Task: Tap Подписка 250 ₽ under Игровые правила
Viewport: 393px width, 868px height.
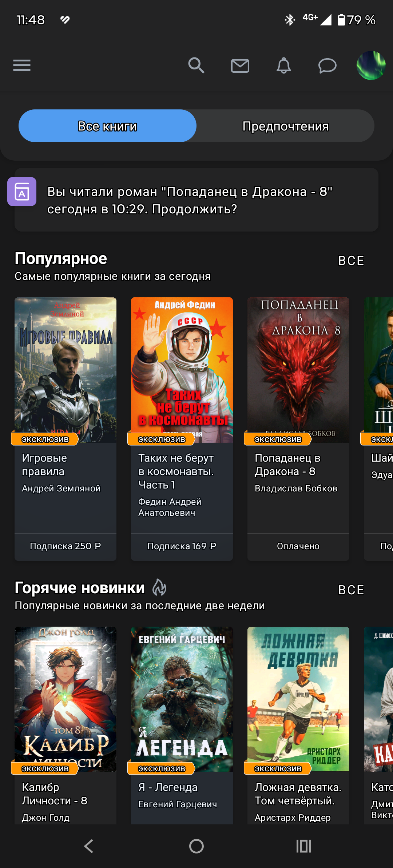Action: 65,547
